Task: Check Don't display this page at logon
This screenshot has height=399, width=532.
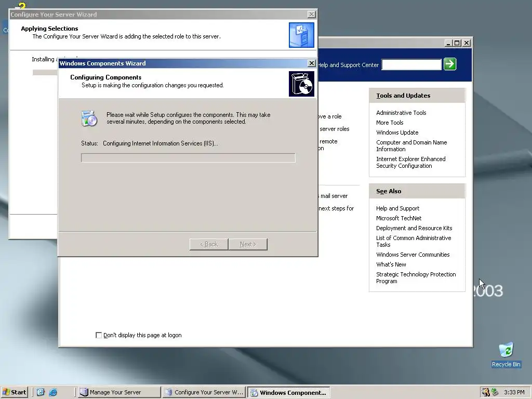Action: tap(99, 335)
